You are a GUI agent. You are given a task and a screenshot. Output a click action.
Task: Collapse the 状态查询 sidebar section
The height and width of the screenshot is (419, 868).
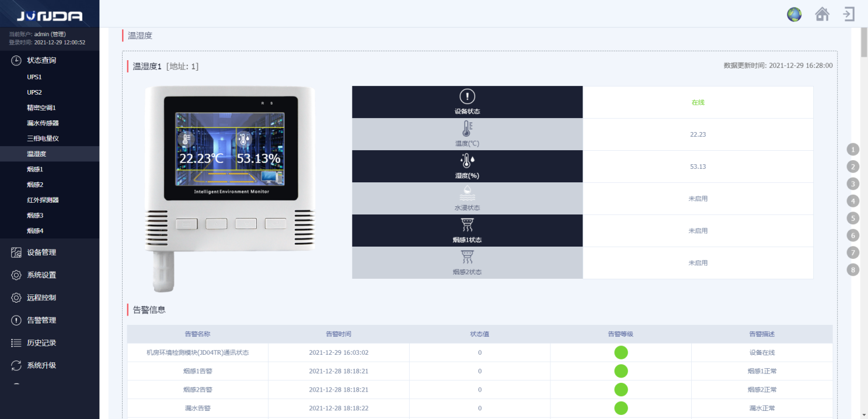[50, 60]
